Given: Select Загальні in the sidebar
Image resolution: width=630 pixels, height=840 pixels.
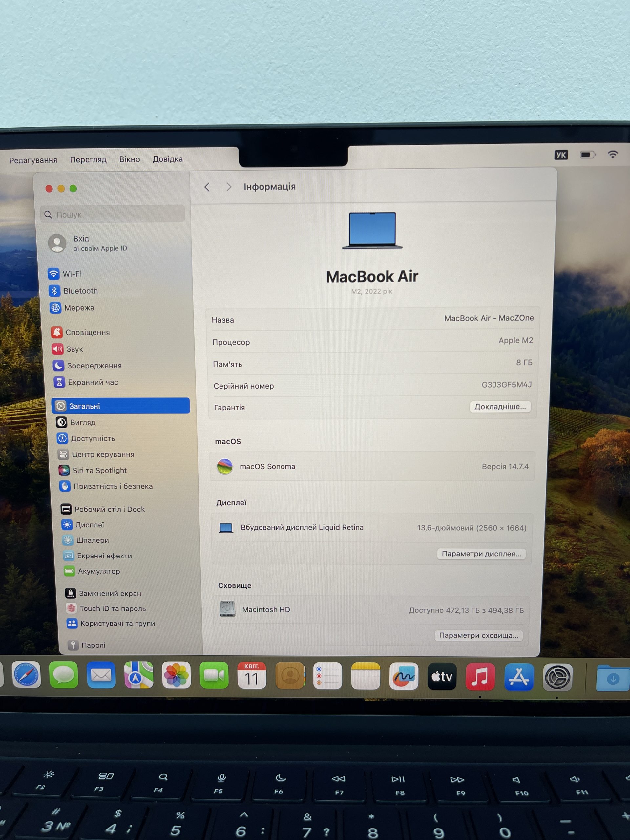Looking at the screenshot, I should coord(120,406).
